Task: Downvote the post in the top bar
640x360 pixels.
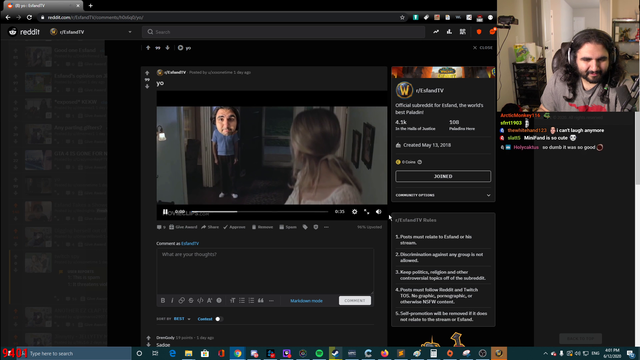Action: (x=167, y=48)
